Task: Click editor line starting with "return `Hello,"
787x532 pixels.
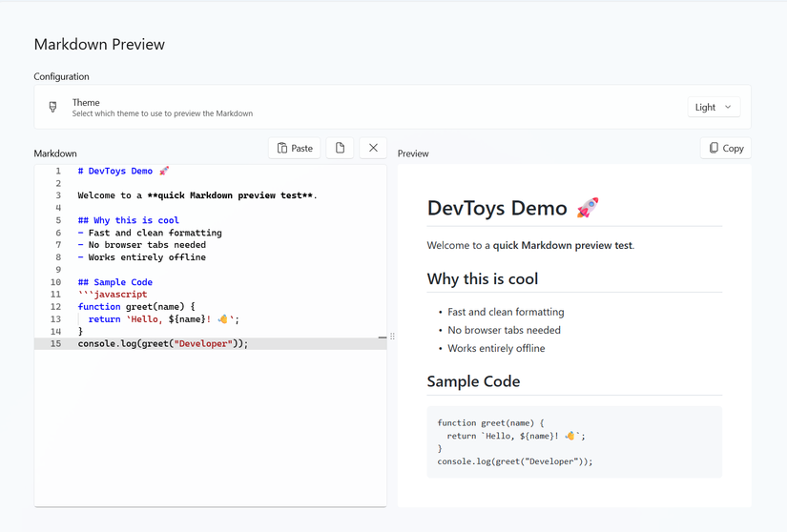Action: pyautogui.click(x=164, y=318)
